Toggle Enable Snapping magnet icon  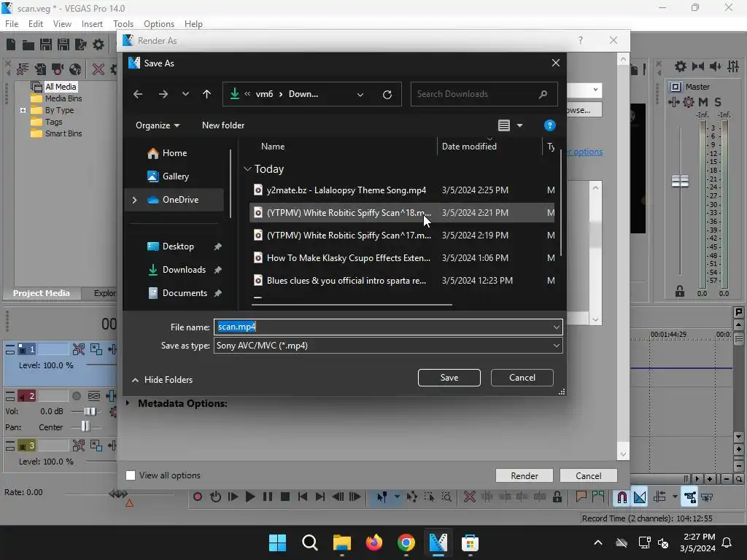(622, 497)
